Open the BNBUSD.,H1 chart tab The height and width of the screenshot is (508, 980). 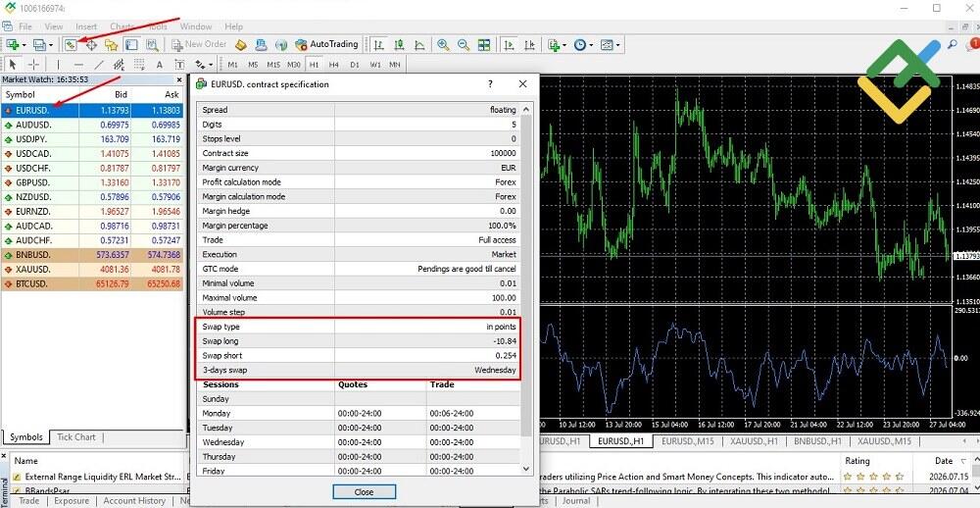point(818,441)
